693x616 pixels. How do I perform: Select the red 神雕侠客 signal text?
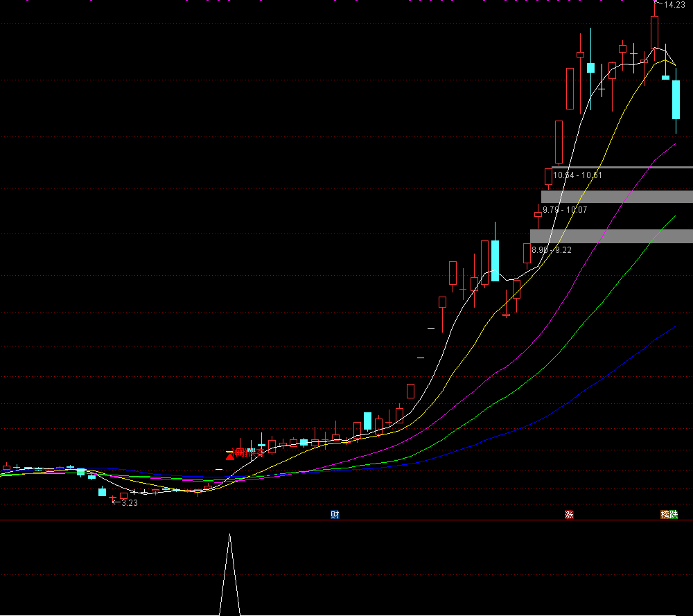pos(248,452)
